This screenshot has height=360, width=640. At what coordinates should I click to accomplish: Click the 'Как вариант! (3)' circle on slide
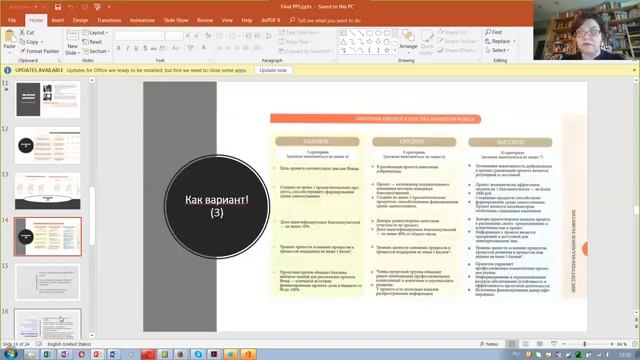(x=217, y=206)
